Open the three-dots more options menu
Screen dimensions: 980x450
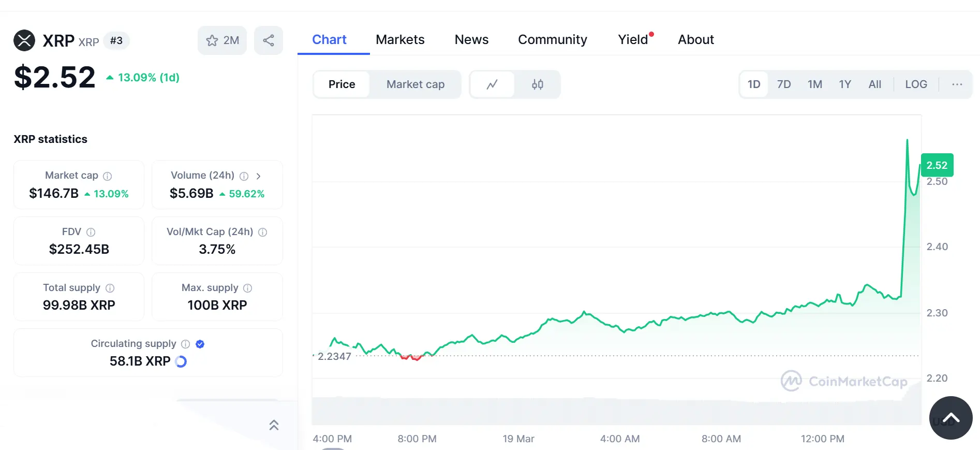(957, 84)
